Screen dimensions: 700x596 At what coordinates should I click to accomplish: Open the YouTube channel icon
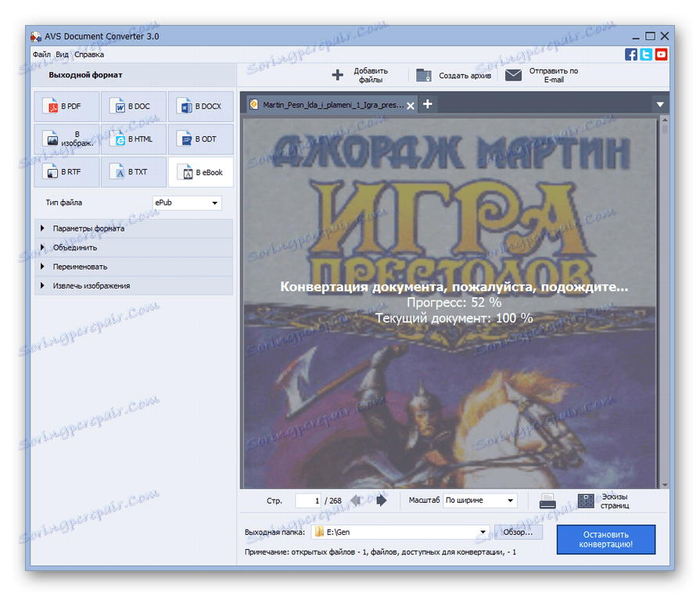pyautogui.click(x=661, y=55)
